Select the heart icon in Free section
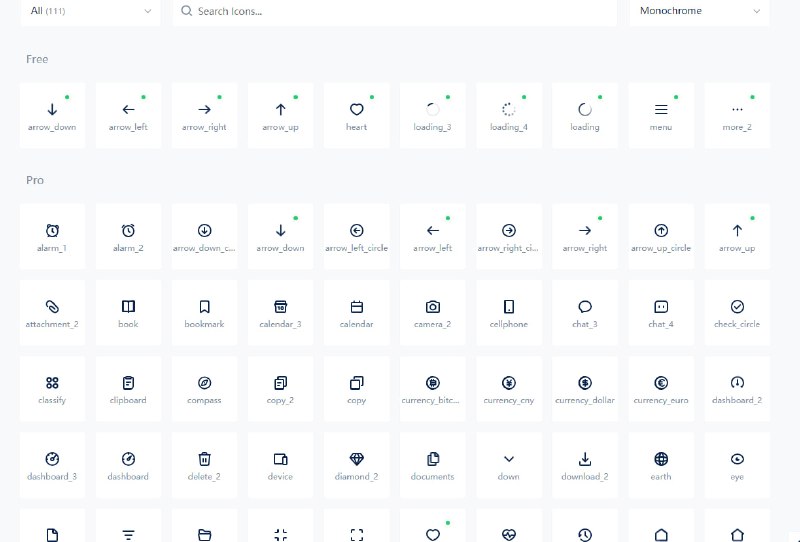Screen dimensions: 800x542 point(356,110)
